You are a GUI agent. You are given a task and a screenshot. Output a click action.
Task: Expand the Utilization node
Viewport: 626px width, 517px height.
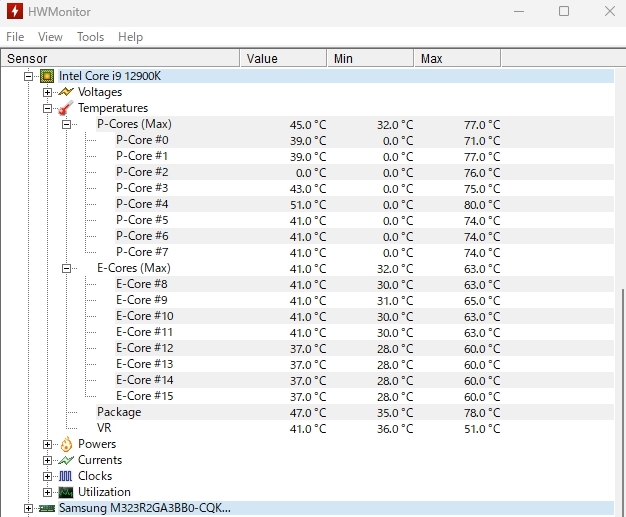click(x=47, y=492)
